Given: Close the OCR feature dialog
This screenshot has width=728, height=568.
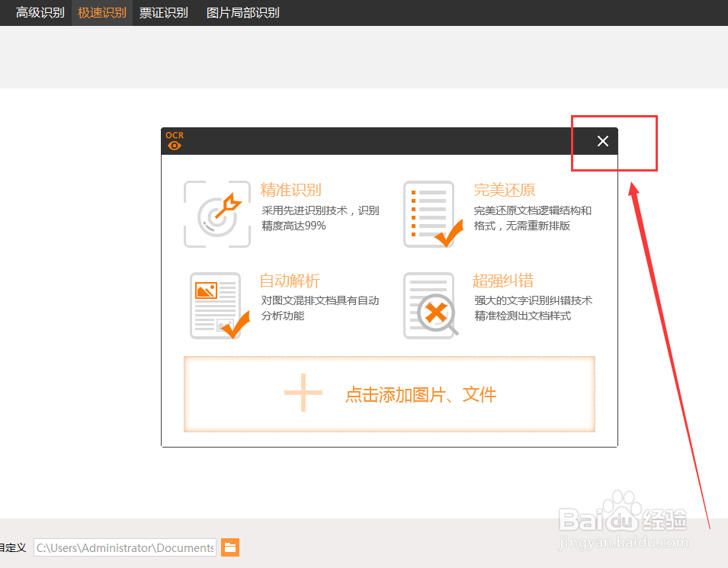Looking at the screenshot, I should coord(602,141).
